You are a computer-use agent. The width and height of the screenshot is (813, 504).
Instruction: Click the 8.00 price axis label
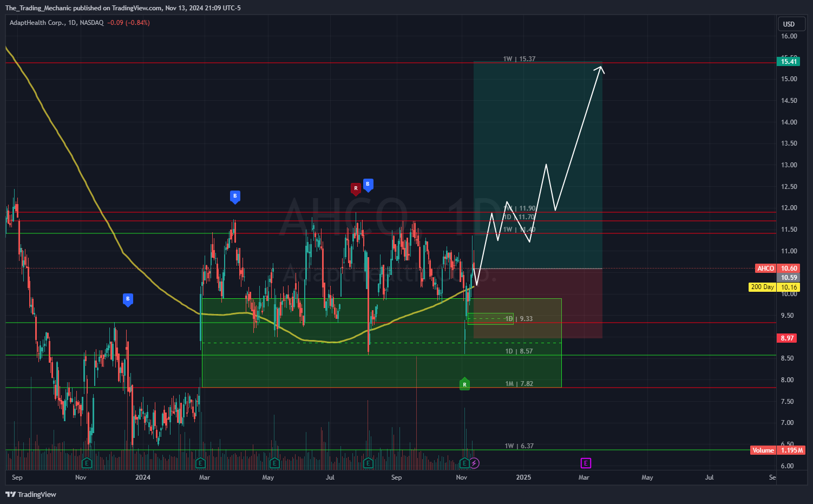[787, 380]
